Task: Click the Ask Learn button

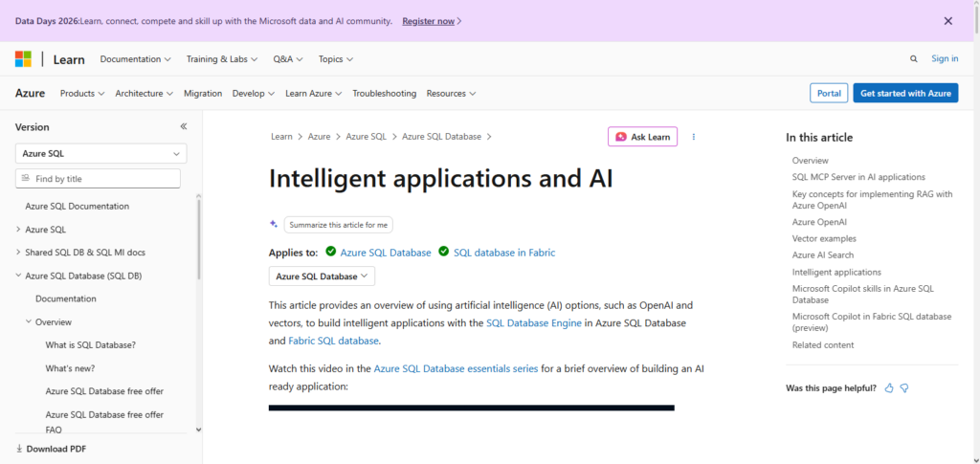Action: [x=642, y=137]
